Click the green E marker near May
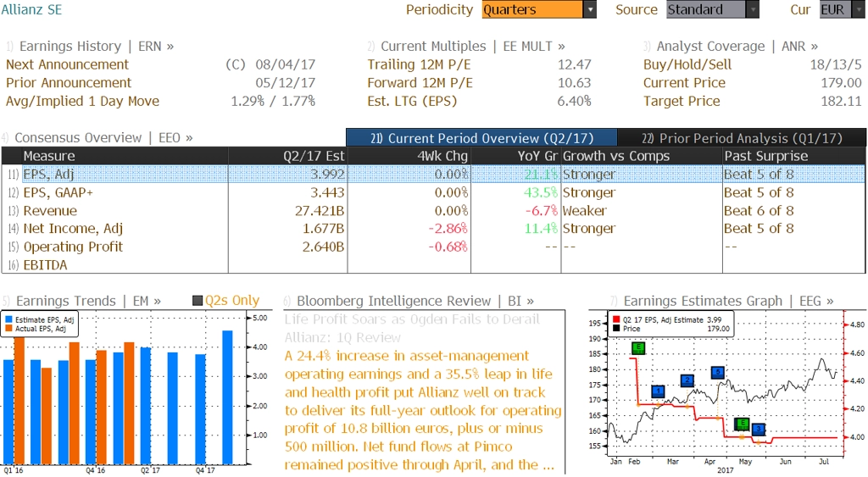868x477 pixels. 742,424
